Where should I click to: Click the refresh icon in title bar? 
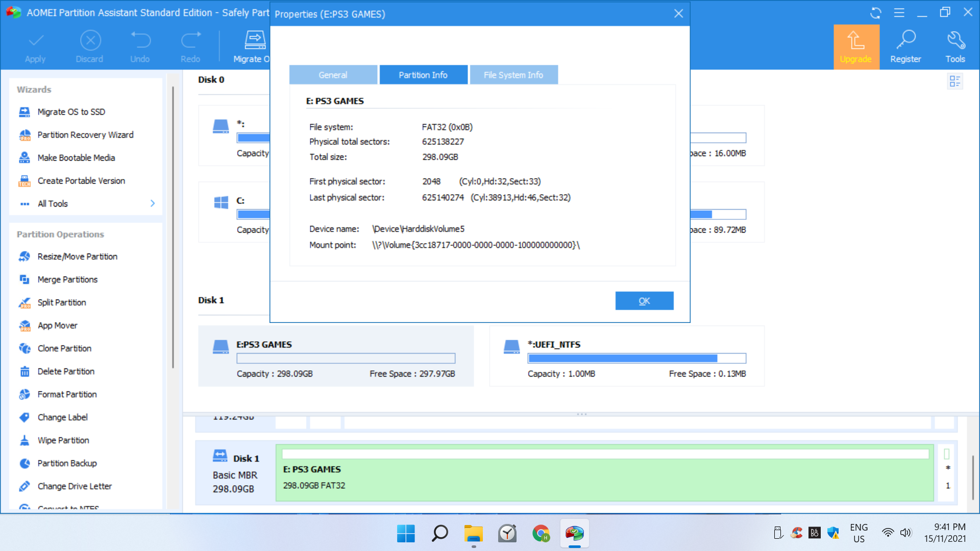click(876, 13)
